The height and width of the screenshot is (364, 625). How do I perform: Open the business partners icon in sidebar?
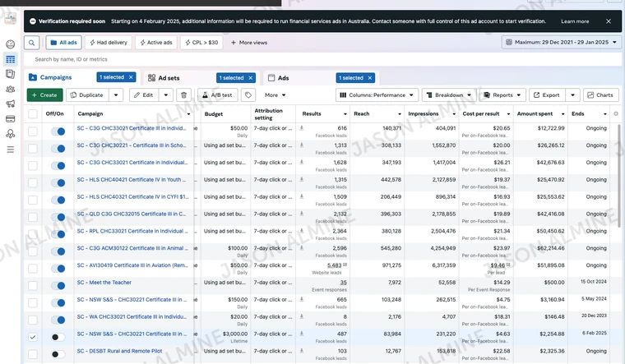11,134
